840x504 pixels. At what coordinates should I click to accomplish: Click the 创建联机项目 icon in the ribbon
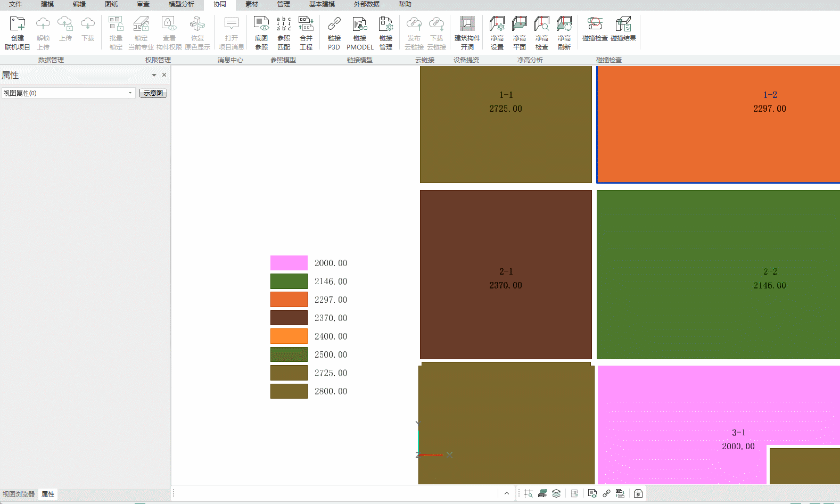coord(18,32)
